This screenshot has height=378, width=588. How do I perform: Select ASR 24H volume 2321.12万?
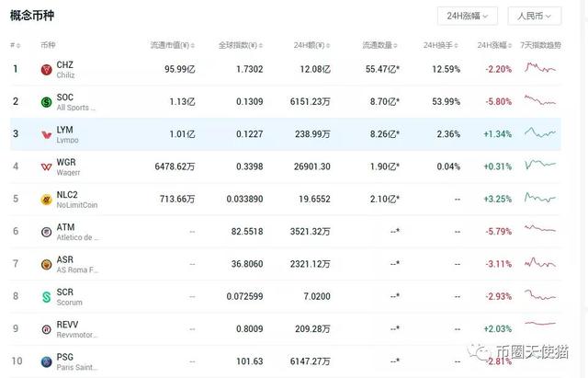pyautogui.click(x=311, y=264)
